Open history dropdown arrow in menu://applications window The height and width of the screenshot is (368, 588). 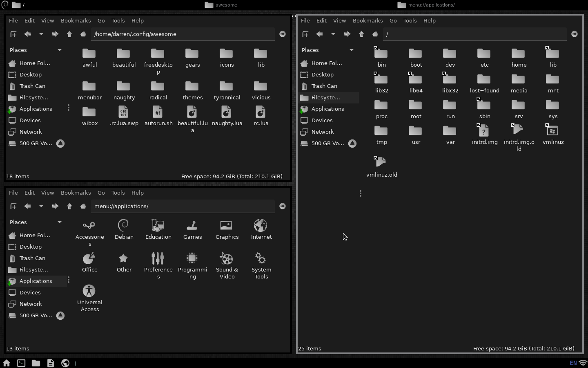41,206
